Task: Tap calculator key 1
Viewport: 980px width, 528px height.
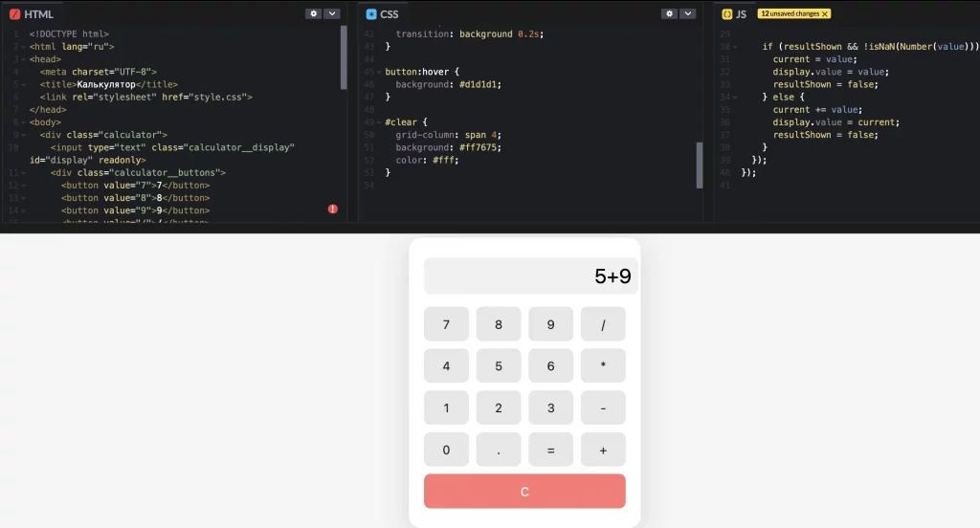Action: click(446, 407)
